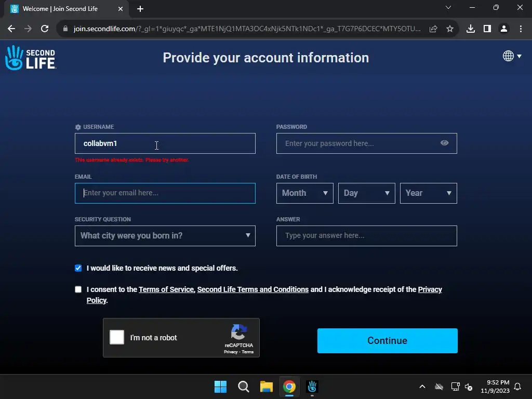Click the Provide your account information heading

tap(265, 58)
